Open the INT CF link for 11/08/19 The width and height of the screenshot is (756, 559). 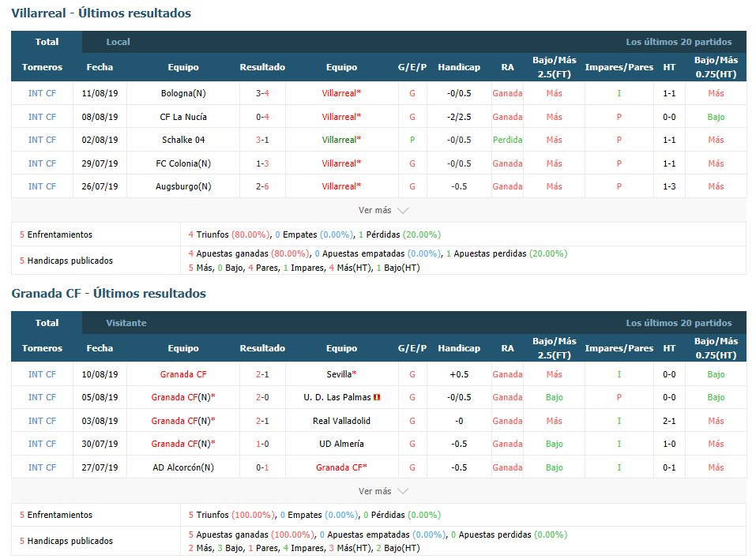coord(42,93)
